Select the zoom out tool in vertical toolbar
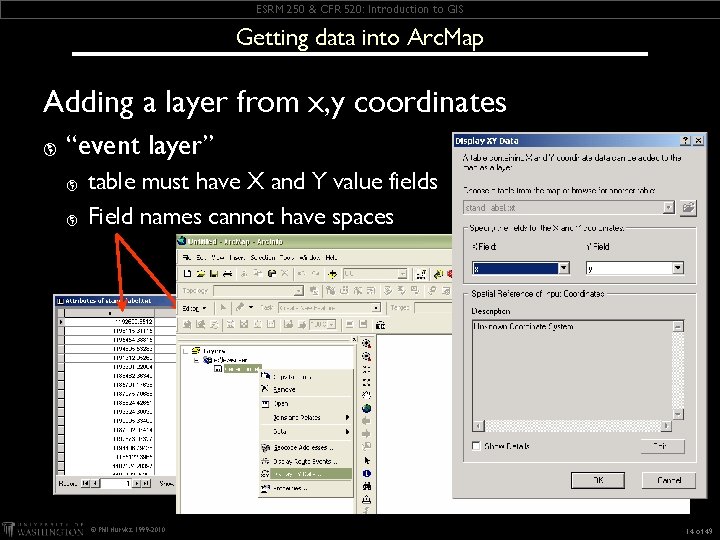720x540 pixels. pos(366,356)
